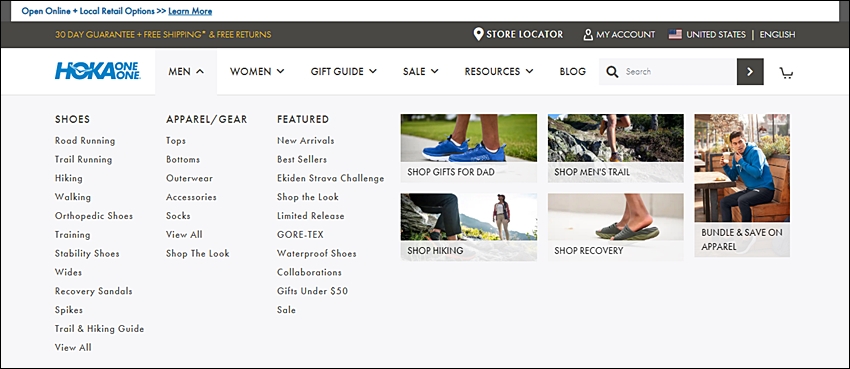Screen dimensions: 850x369
Task: Select Accessories link
Action: (x=191, y=197)
